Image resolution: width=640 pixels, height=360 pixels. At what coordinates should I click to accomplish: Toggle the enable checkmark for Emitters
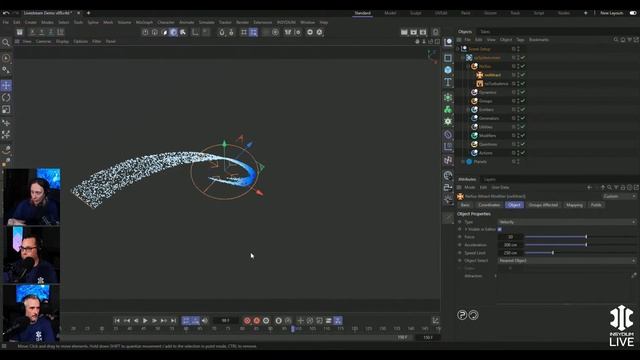[523, 109]
